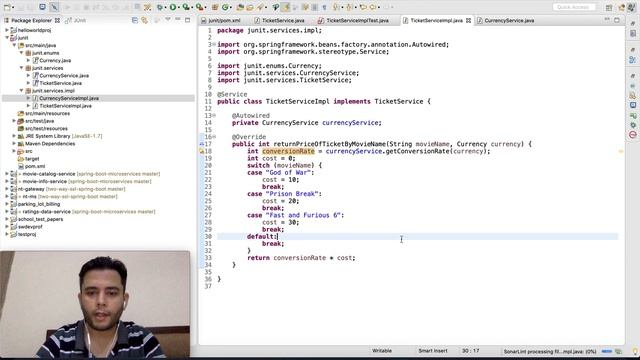Screen dimensions: 640x360
Task: Click the Task List icon in right trim
Action: [x=633, y=34]
